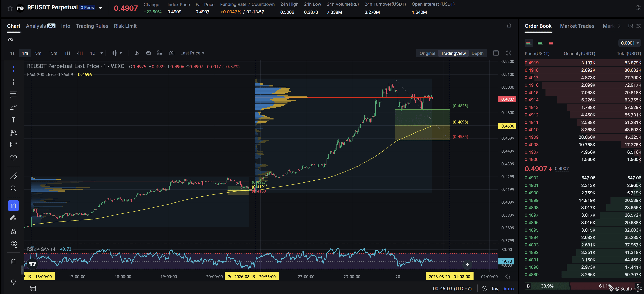Open the 0.0001 price precision dropdown
Screen dimensions: 644x294
click(630, 43)
